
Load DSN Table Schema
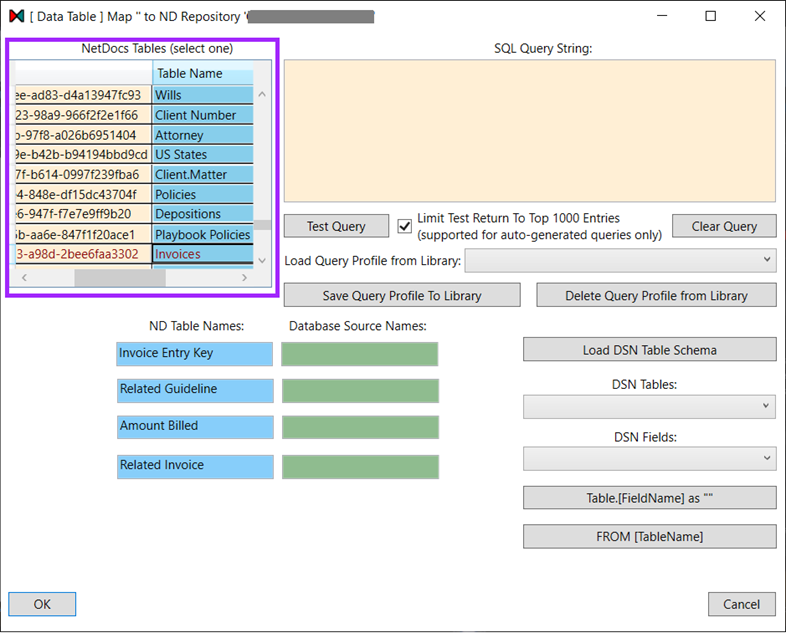[x=650, y=349]
